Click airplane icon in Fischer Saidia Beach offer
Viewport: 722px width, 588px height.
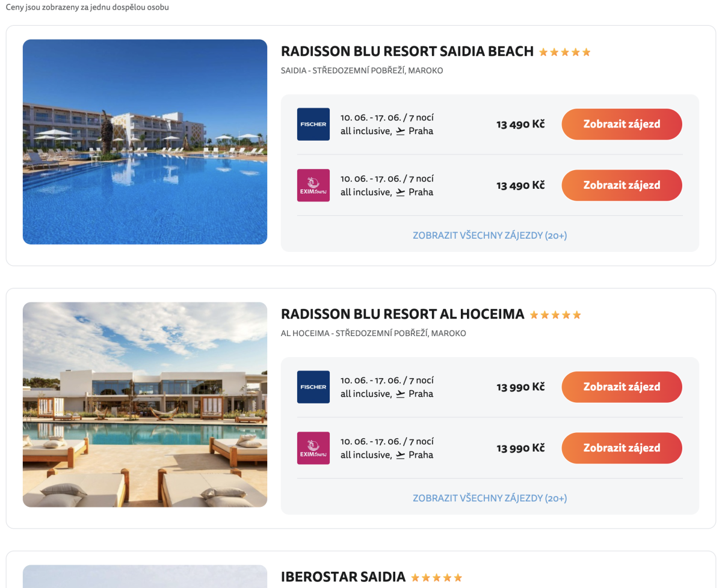coord(401,131)
